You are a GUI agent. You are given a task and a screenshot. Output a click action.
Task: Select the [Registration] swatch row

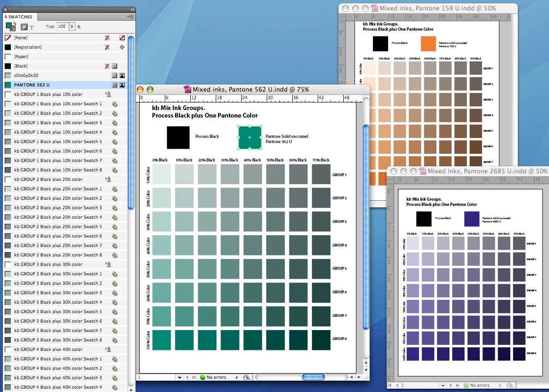66,47
